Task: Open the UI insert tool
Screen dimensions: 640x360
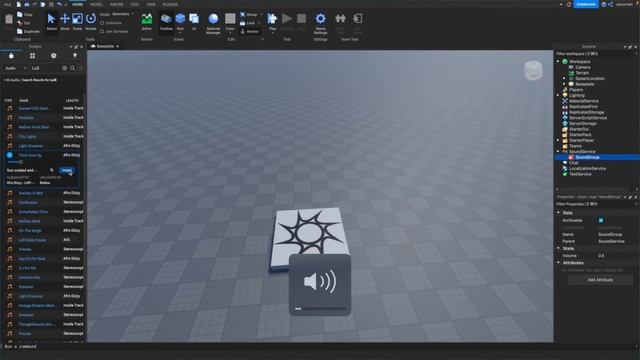Action: point(194,22)
